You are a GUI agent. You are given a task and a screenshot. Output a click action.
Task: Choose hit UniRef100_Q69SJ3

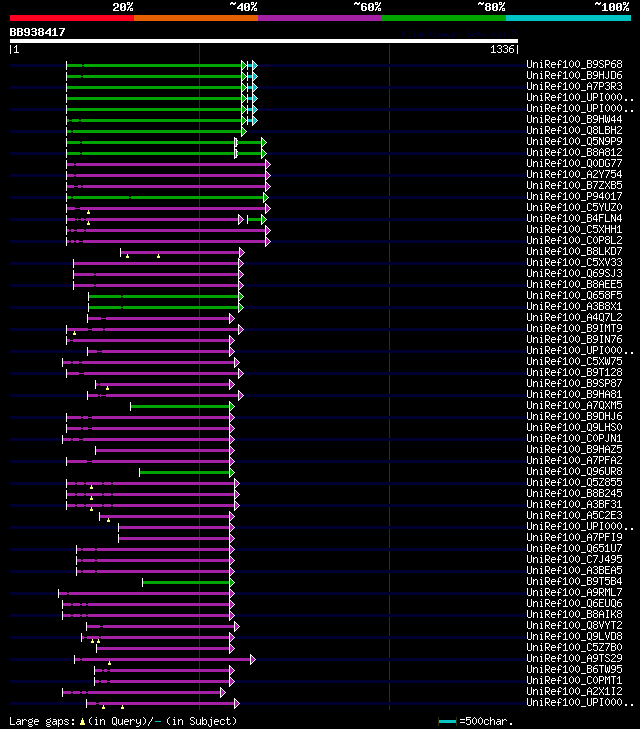pyautogui.click(x=574, y=273)
